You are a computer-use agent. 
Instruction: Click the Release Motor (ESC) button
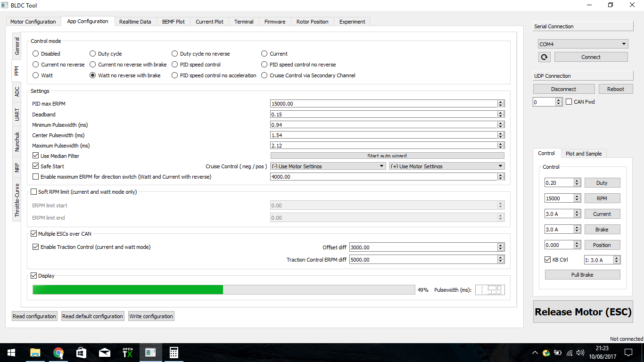coord(583,312)
